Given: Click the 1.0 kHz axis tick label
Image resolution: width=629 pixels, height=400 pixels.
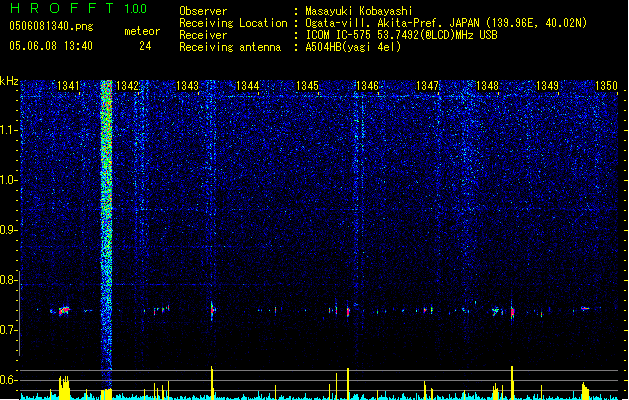Looking at the screenshot, I should pyautogui.click(x=8, y=180).
